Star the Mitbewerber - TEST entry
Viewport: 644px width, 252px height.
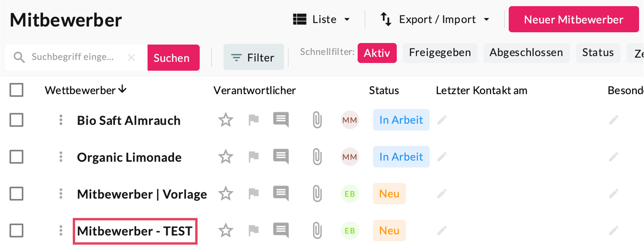225,231
